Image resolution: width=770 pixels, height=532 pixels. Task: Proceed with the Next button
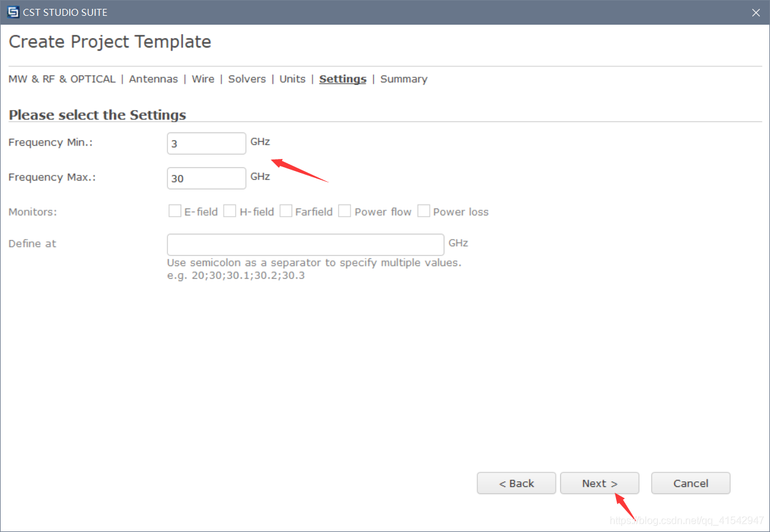(x=600, y=483)
